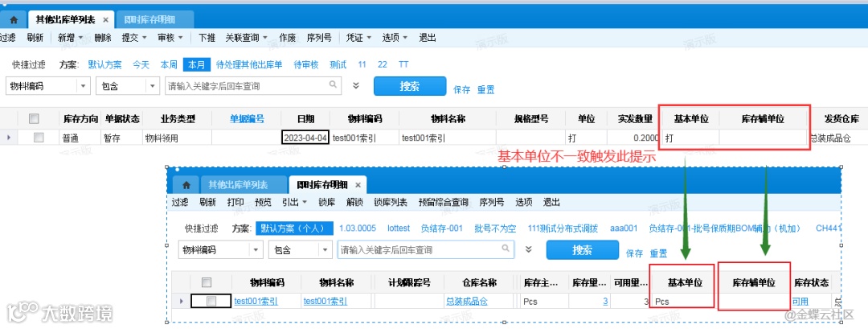Open the 引出 export dropdown

click(294, 202)
